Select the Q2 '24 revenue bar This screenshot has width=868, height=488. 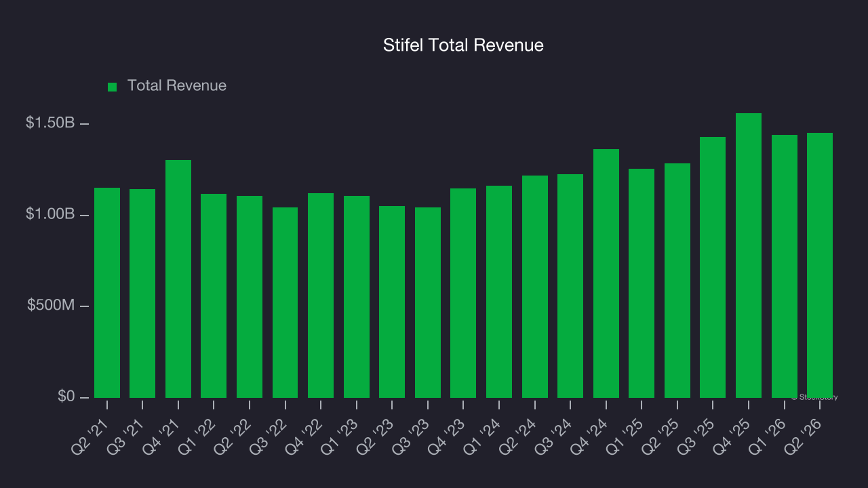[x=535, y=287]
